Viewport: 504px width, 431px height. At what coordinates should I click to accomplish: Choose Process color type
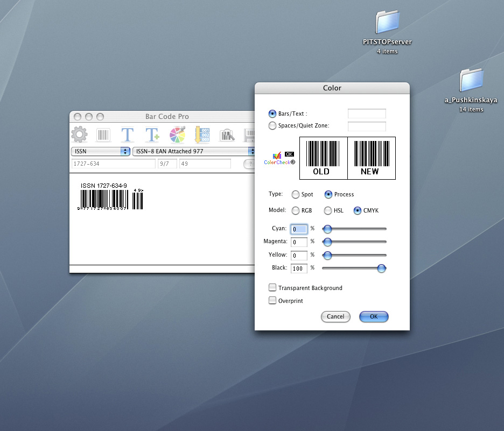(328, 194)
